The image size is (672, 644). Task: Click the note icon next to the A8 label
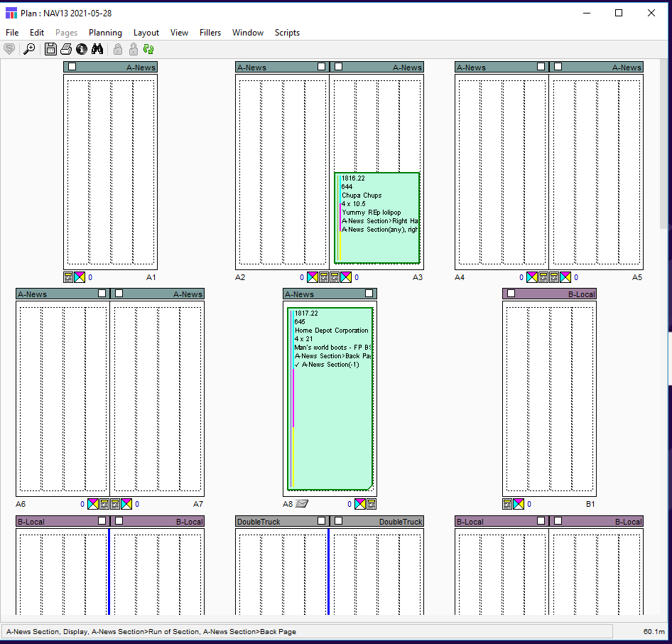tap(302, 504)
